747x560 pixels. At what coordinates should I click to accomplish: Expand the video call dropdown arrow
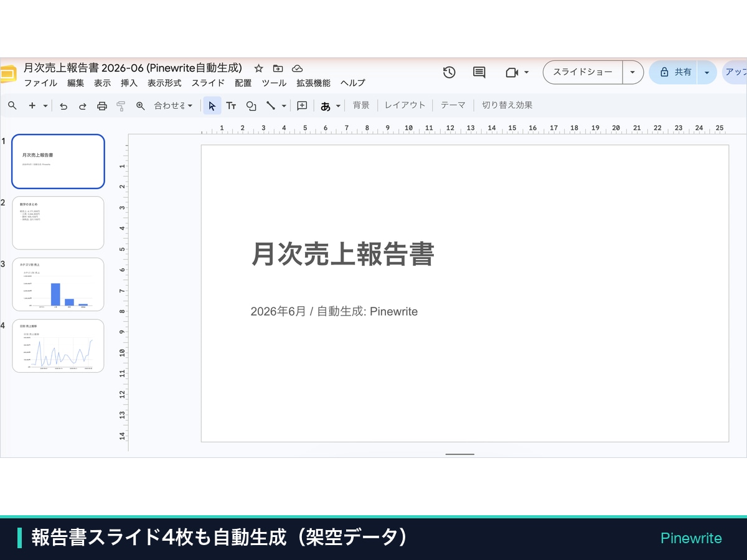(x=527, y=72)
